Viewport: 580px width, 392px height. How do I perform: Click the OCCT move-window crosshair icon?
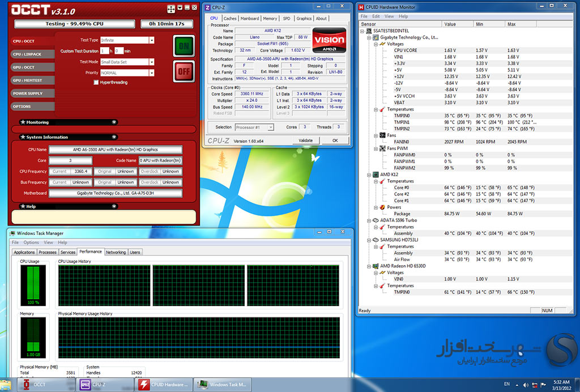click(x=171, y=9)
